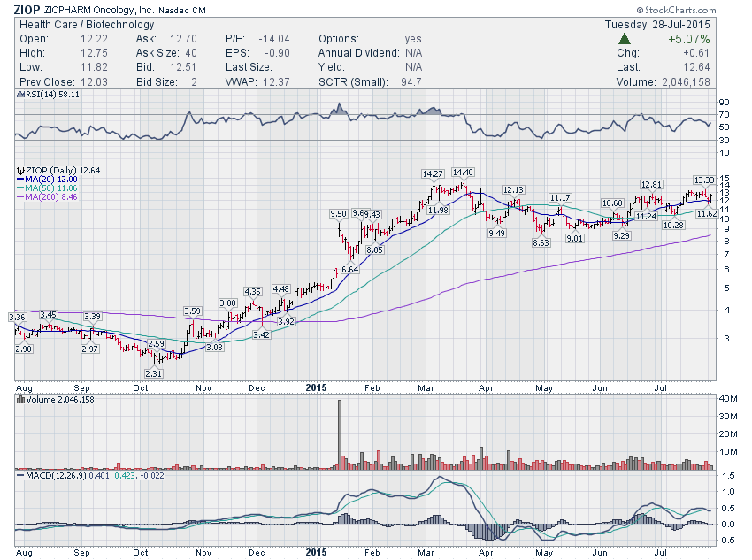Click the teal MA(50) 11.06 legend entry

[47, 188]
